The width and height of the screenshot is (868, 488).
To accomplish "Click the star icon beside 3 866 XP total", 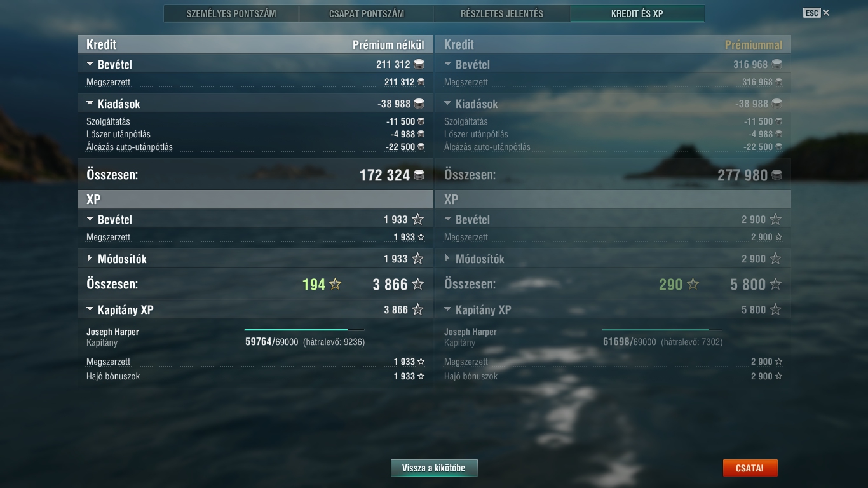I will (417, 285).
